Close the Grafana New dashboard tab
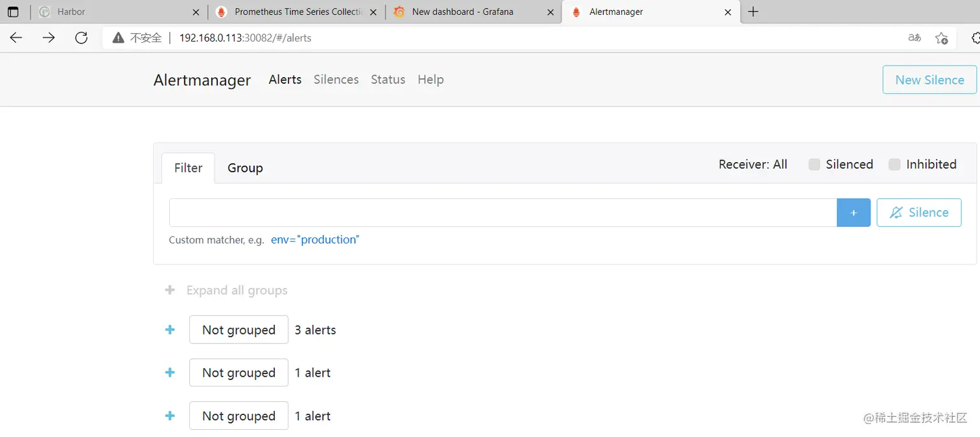Image resolution: width=980 pixels, height=437 pixels. tap(550, 12)
